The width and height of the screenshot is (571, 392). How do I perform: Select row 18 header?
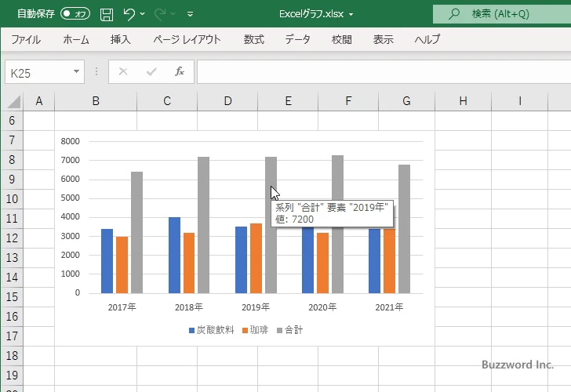pyautogui.click(x=12, y=356)
